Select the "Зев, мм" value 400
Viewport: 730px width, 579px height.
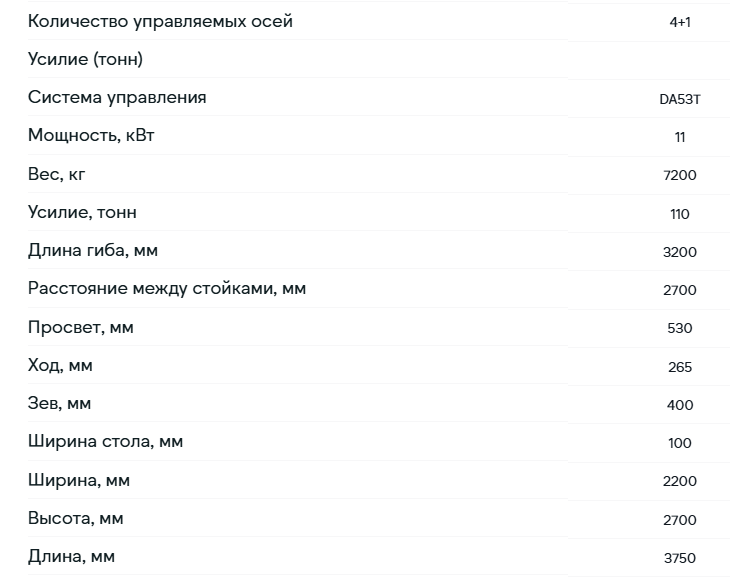point(680,405)
